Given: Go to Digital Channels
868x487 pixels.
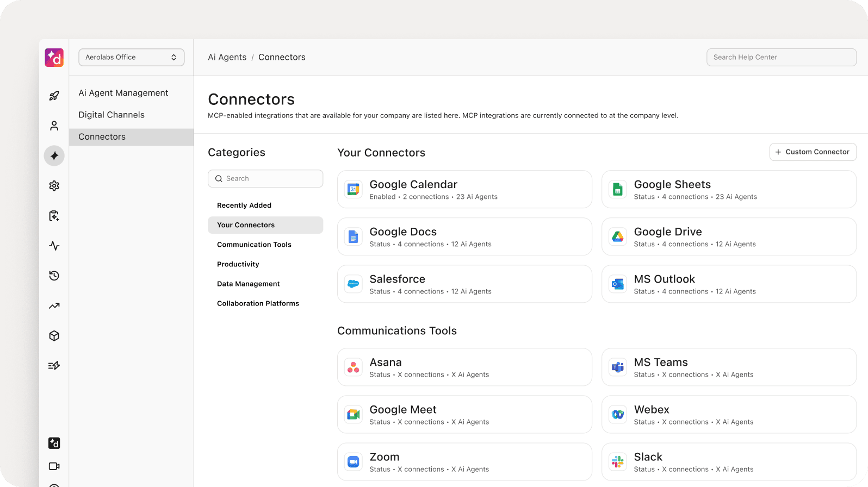Looking at the screenshot, I should coord(111,115).
